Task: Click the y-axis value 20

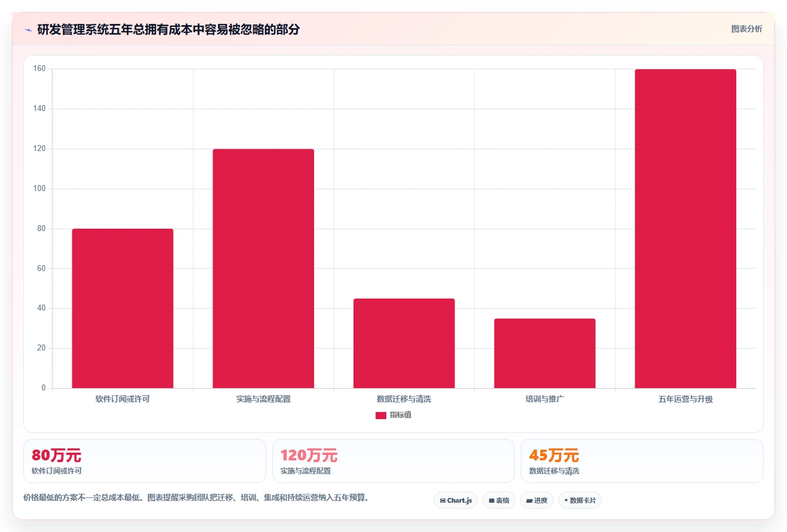Action: 41,348
